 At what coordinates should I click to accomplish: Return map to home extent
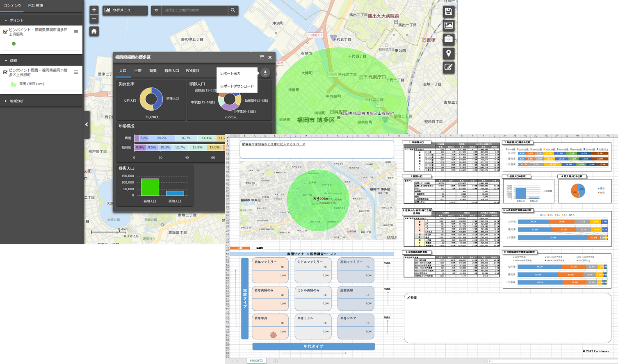94,31
